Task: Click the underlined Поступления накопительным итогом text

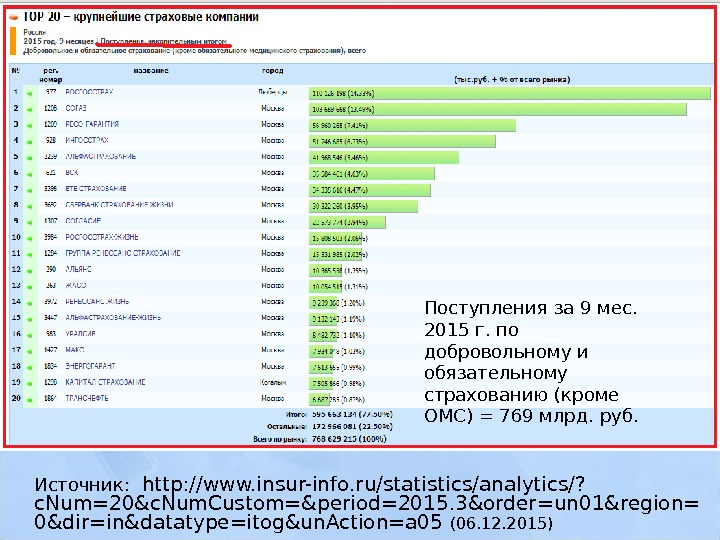Action: [163, 41]
